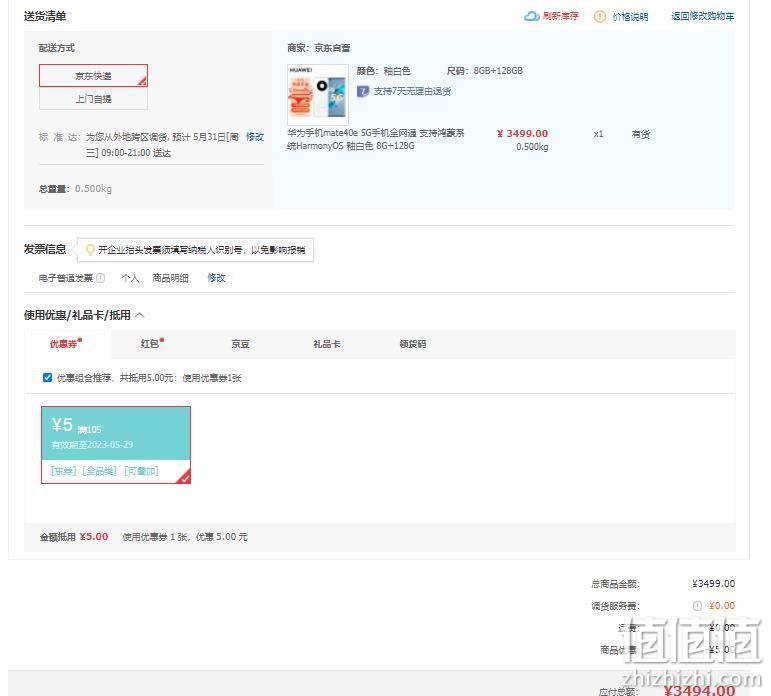The image size is (771, 696).
Task: Click the lightbulb tip icon beside invoice notice
Action: click(x=90, y=250)
